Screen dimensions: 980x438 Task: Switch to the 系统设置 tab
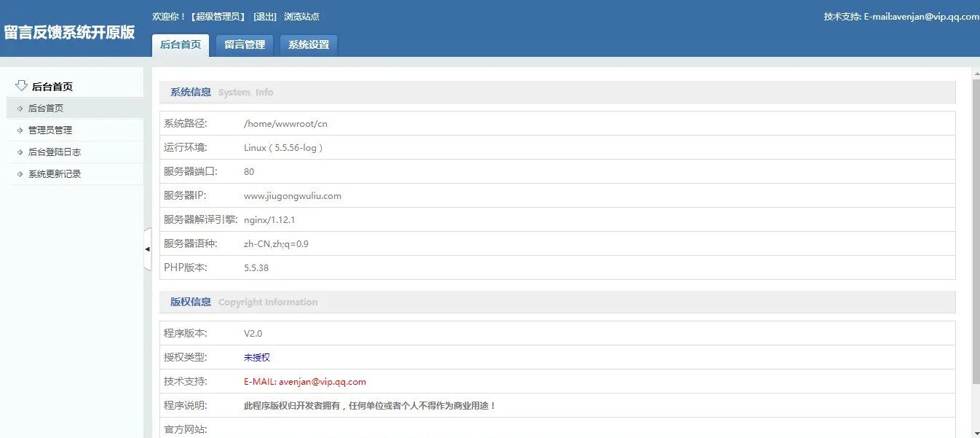click(x=309, y=45)
